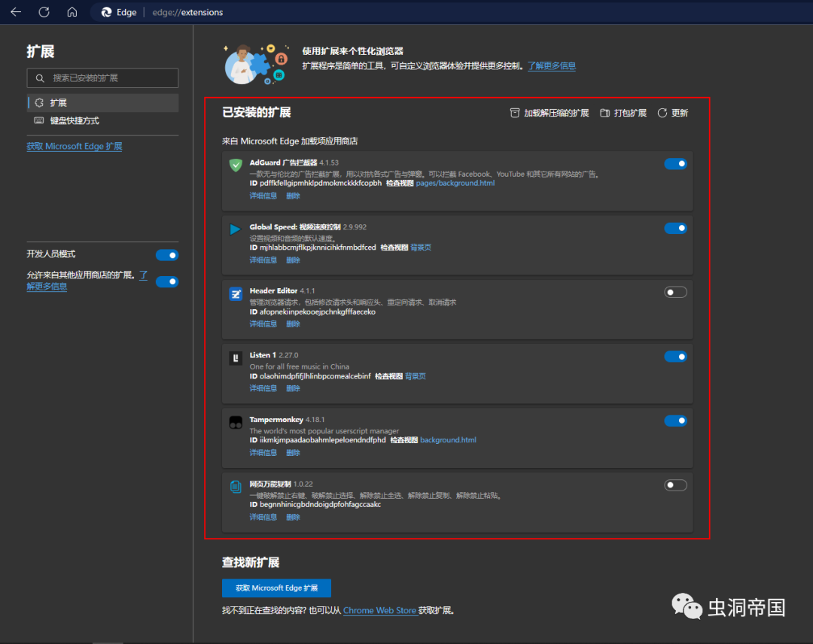The height and width of the screenshot is (644, 813).
Task: Click 加载解压缩的扩展 button
Action: coord(550,113)
